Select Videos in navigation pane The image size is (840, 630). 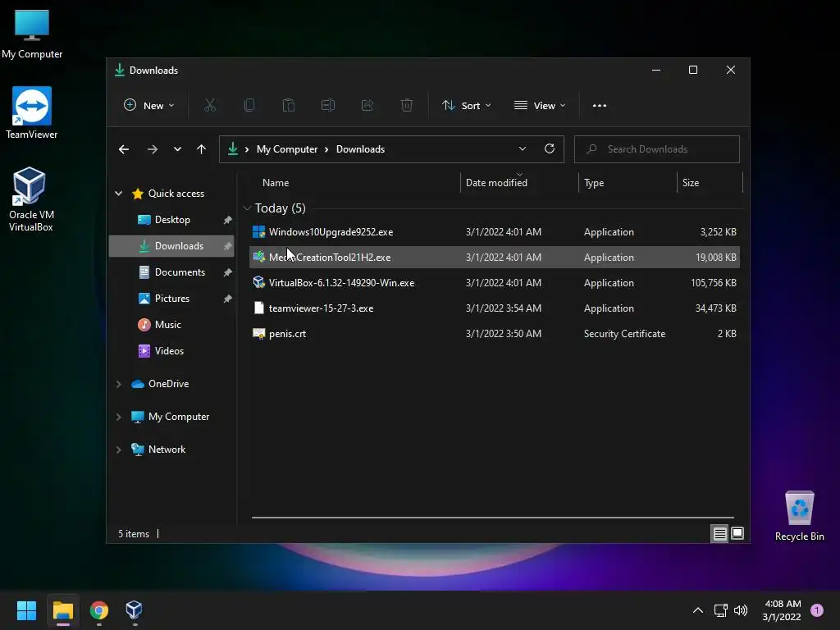tap(171, 351)
